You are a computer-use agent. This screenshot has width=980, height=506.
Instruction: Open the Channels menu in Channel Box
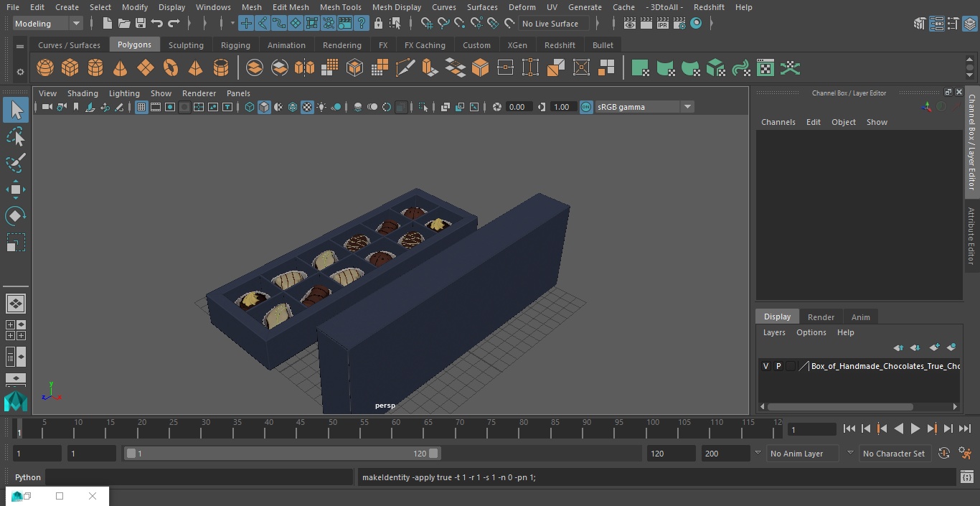(x=778, y=122)
